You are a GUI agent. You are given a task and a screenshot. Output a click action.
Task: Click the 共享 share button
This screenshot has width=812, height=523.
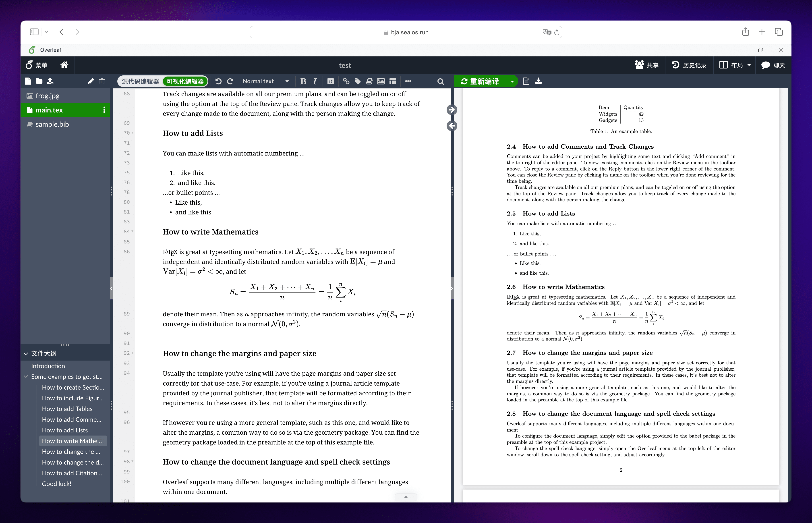647,65
